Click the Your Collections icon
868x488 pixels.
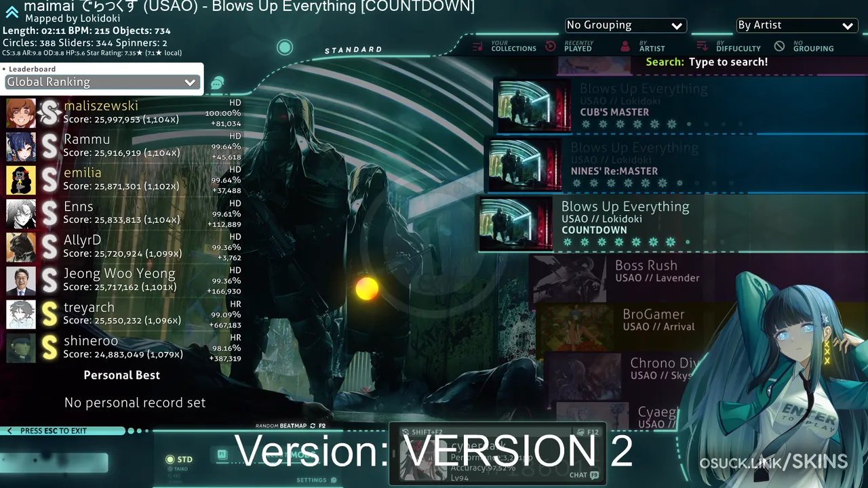pyautogui.click(x=478, y=46)
